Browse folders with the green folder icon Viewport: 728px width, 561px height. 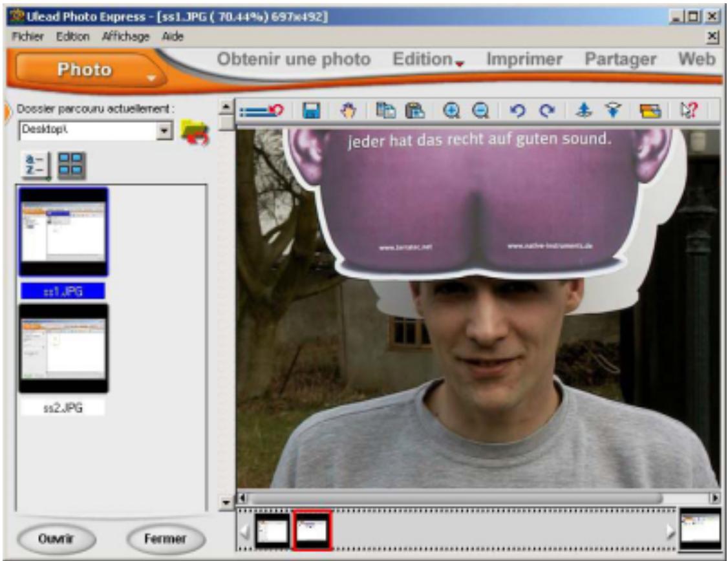(x=195, y=132)
